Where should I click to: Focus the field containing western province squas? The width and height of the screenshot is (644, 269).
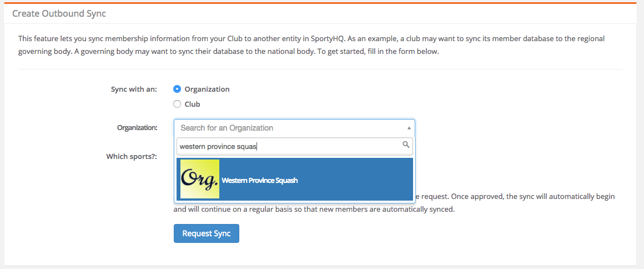pos(294,146)
